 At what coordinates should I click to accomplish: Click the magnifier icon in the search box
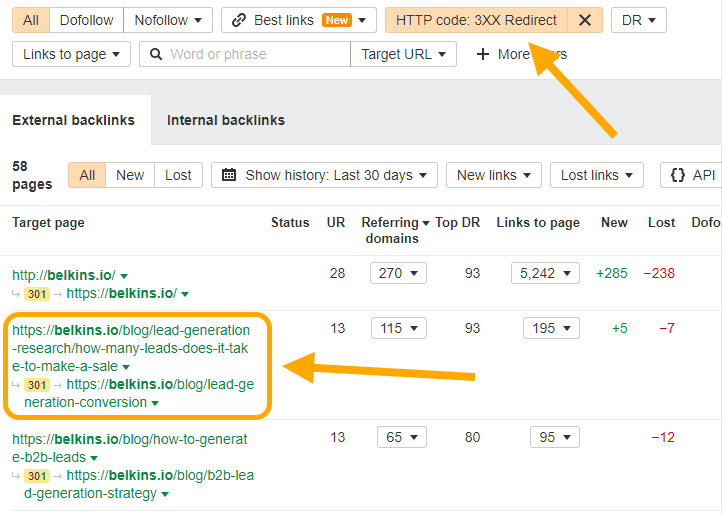(156, 54)
